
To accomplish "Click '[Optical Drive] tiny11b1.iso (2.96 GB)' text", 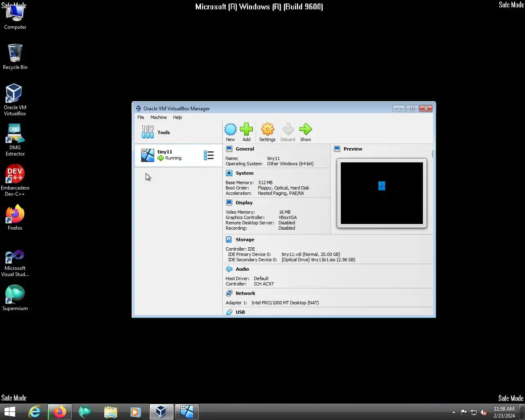I will (x=318, y=260).
